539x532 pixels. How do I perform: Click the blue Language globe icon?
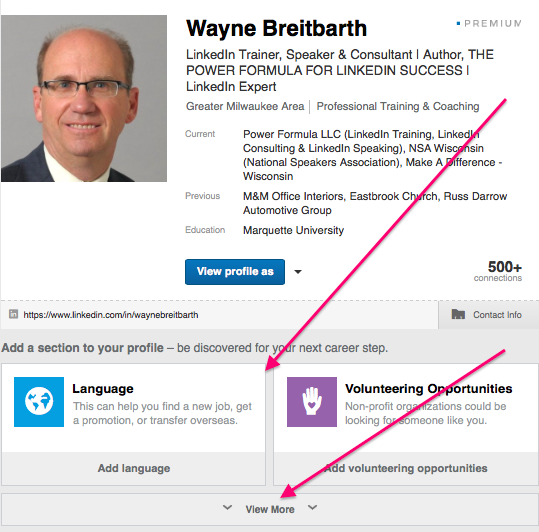39,402
